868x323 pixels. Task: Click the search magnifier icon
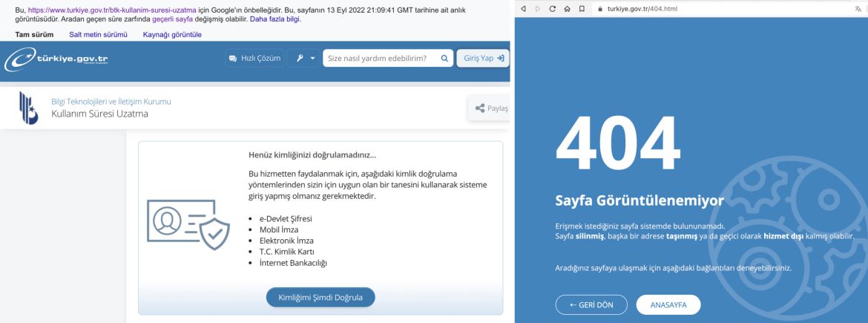pyautogui.click(x=444, y=59)
